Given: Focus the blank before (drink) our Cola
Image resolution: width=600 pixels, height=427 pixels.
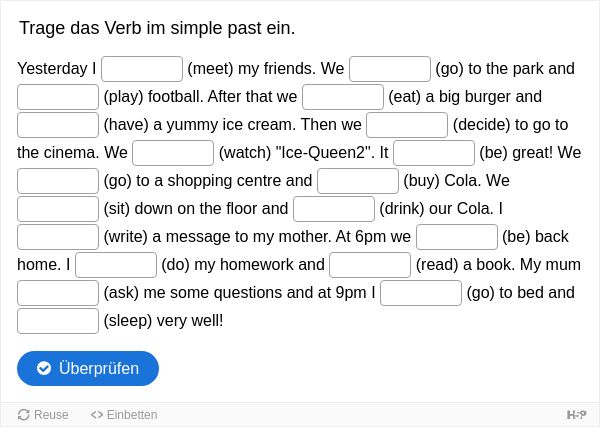Looking at the screenshot, I should 334,209.
